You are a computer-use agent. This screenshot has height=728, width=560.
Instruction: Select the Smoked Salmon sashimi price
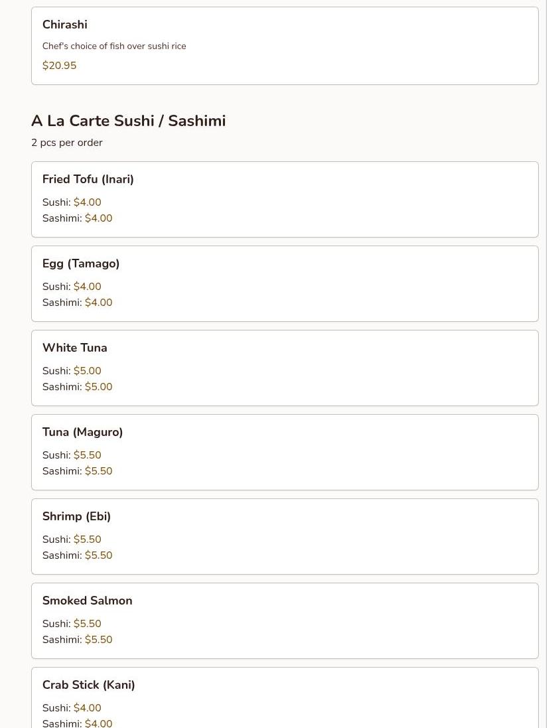[x=98, y=640]
